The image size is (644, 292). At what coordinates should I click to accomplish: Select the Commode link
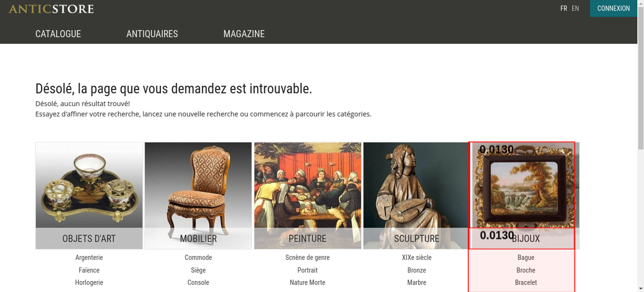[x=198, y=257]
